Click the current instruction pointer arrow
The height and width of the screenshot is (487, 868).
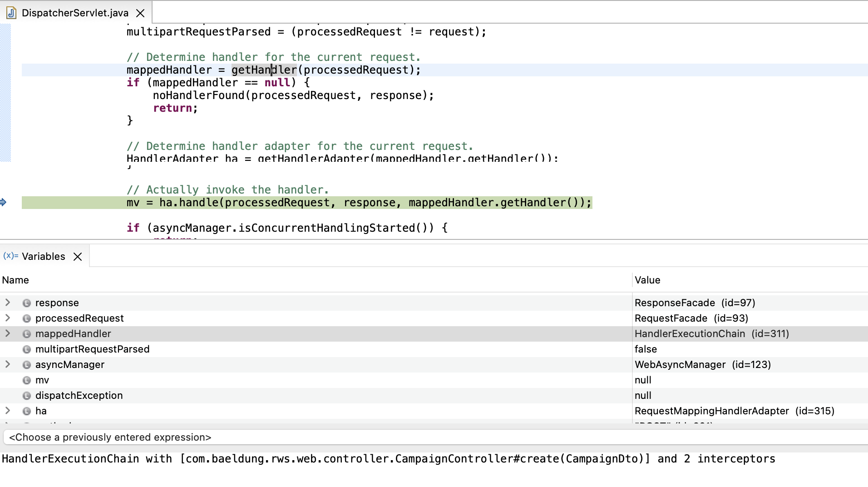click(x=4, y=202)
